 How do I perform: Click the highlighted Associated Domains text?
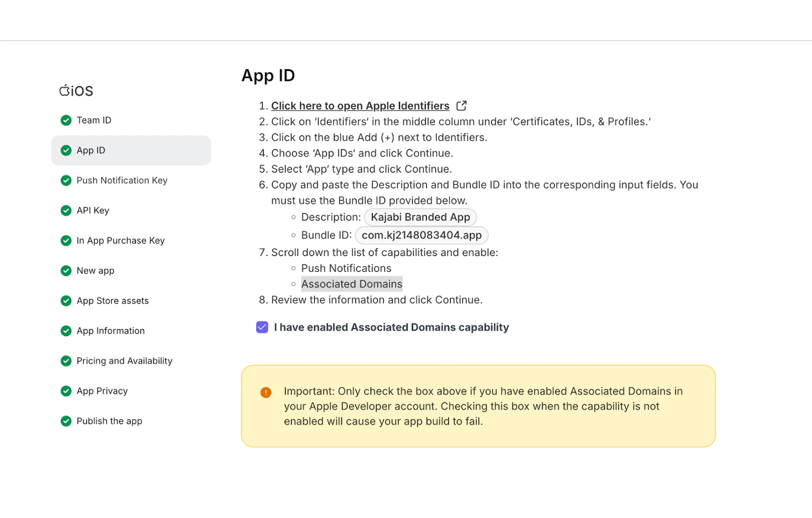[352, 284]
